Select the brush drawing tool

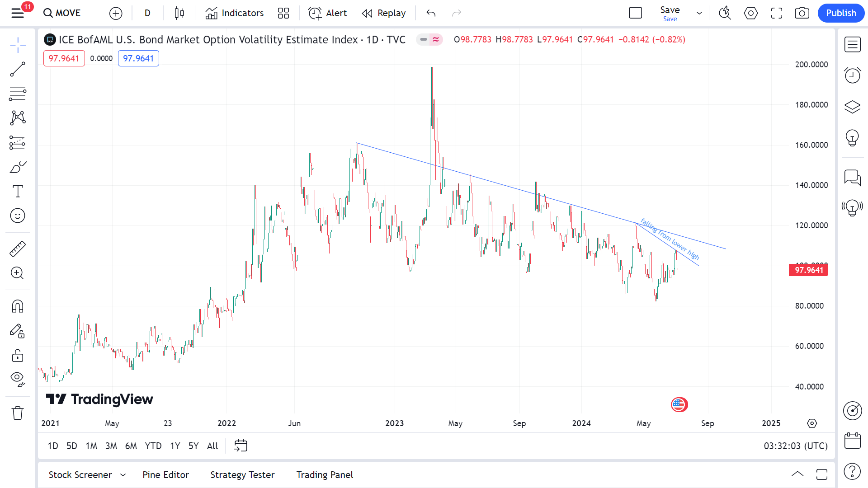pos(18,167)
